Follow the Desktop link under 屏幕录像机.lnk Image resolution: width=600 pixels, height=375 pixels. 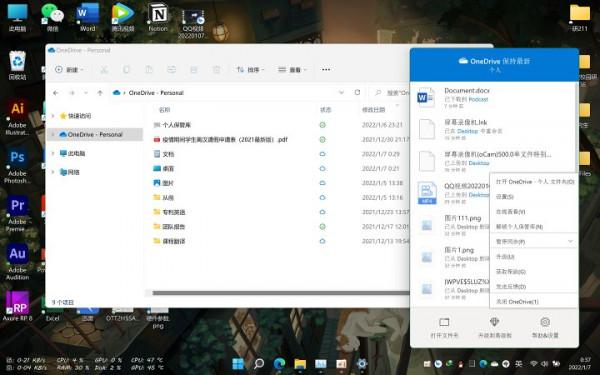click(x=468, y=131)
